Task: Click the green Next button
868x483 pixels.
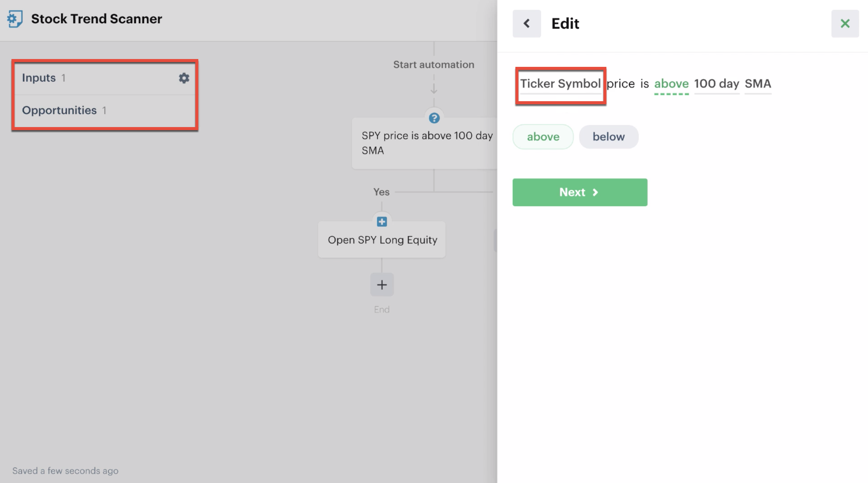Action: (x=580, y=192)
